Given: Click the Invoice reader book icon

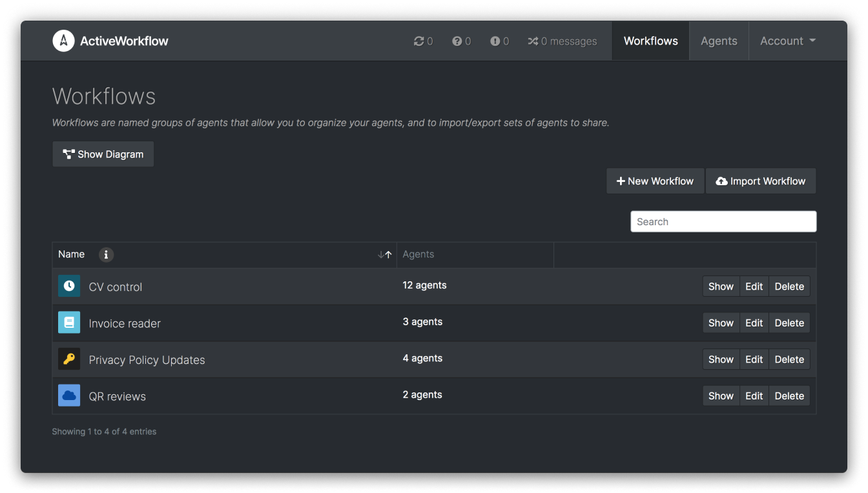Looking at the screenshot, I should coord(69,322).
